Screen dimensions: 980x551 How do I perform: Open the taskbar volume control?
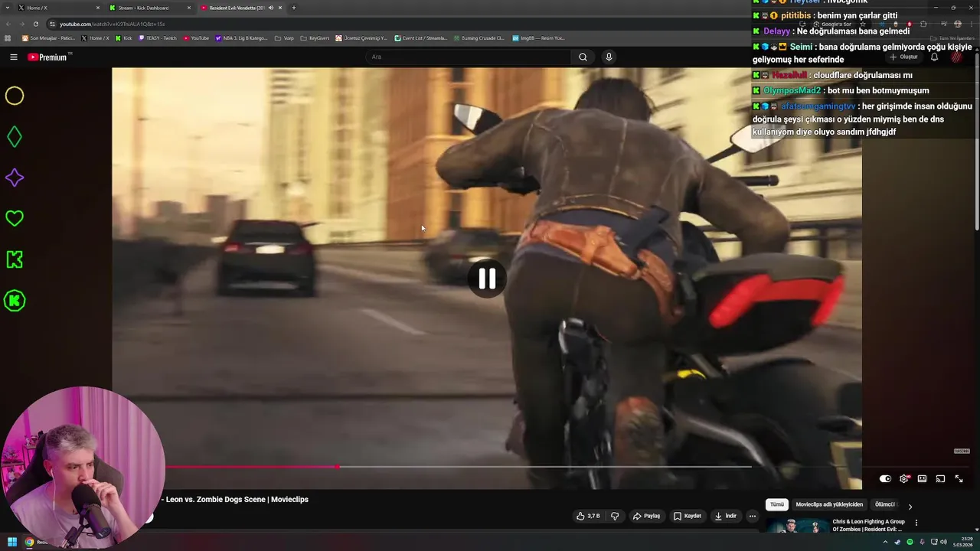944,542
